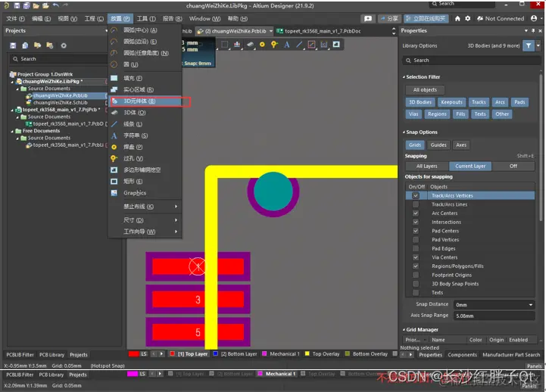Click the Guides snap option button
The image size is (546, 392).
438,145
